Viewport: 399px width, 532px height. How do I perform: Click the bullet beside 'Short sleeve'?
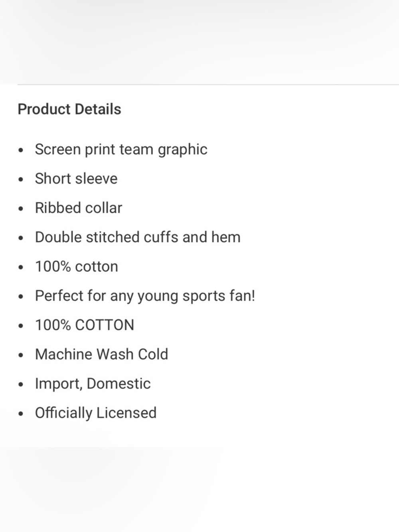(x=21, y=180)
